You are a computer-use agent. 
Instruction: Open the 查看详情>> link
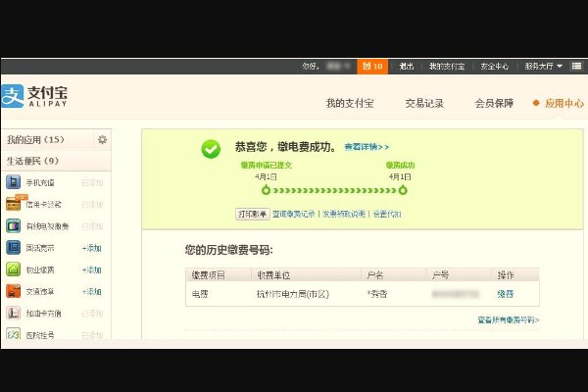pyautogui.click(x=367, y=147)
